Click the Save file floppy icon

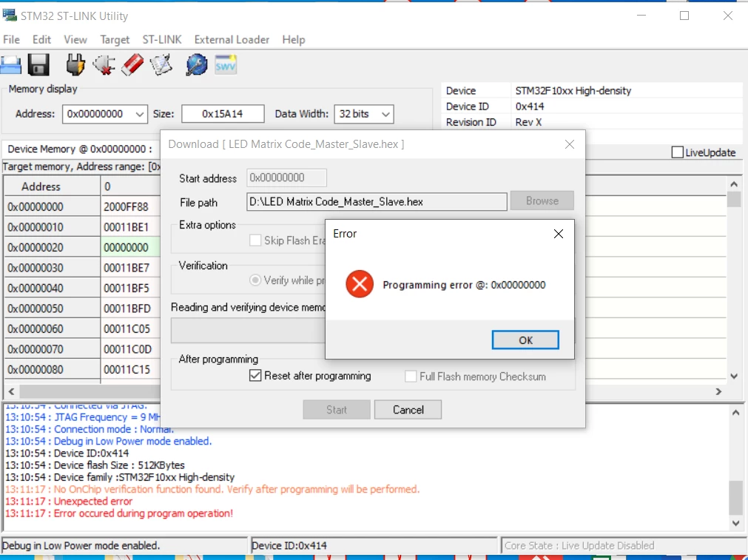pyautogui.click(x=38, y=65)
